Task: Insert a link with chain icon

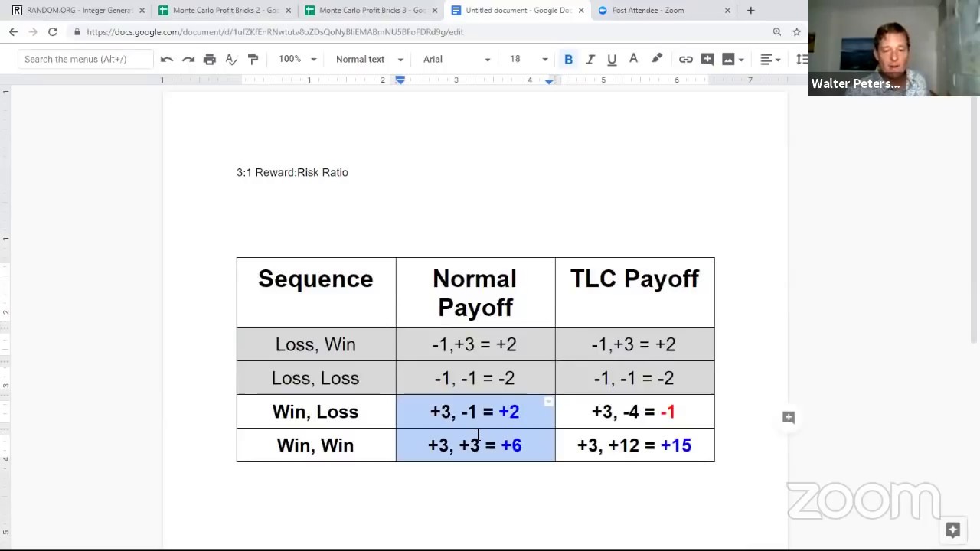Action: 686,59
